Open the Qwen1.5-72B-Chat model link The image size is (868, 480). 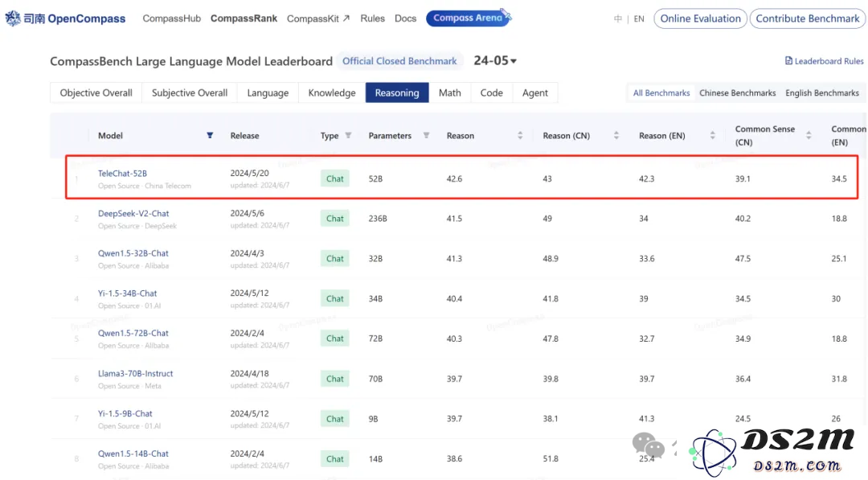(133, 333)
